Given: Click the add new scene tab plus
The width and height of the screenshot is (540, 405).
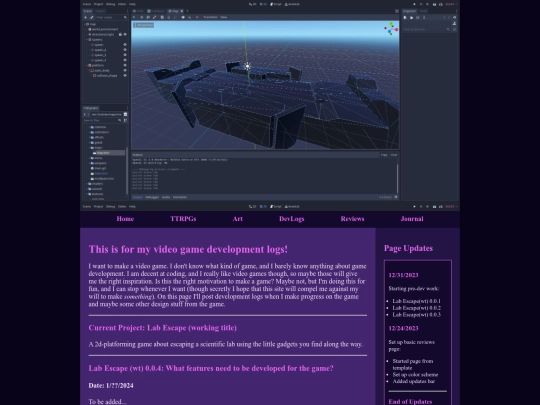Looking at the screenshot, I should coord(187,11).
